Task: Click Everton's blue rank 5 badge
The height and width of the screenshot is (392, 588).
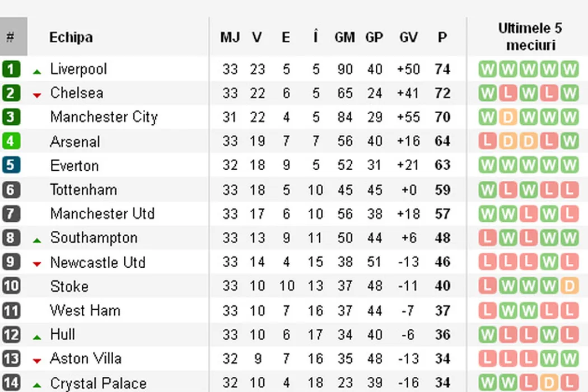Action: (x=11, y=166)
